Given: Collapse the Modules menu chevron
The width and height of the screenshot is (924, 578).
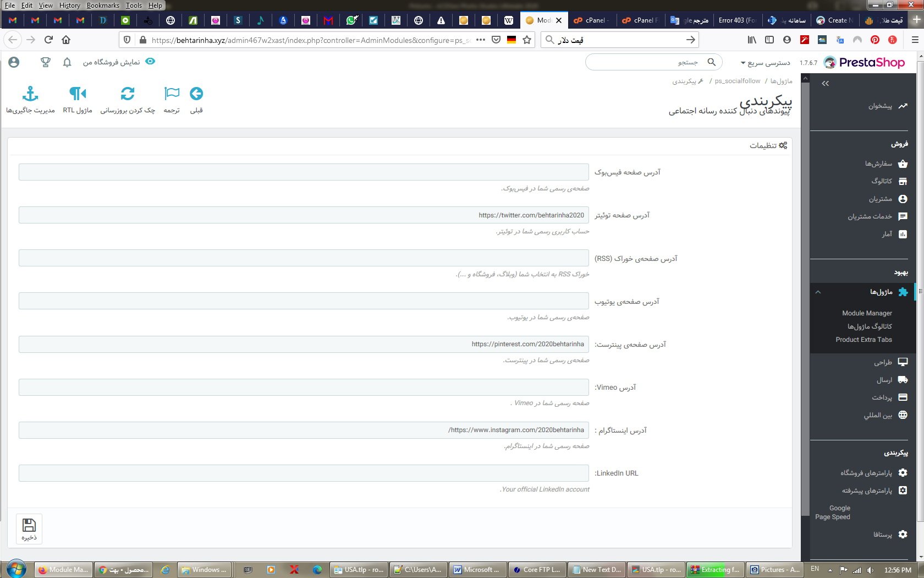Looking at the screenshot, I should coord(818,292).
